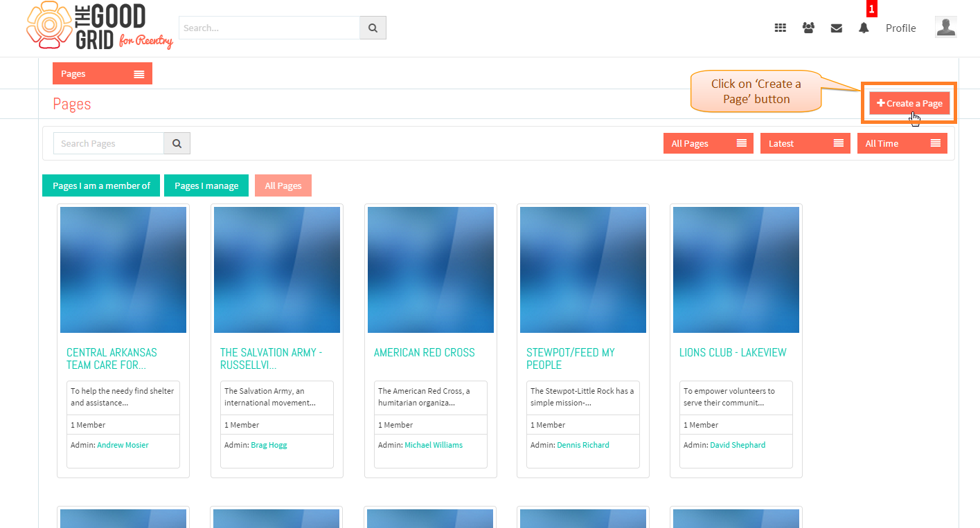This screenshot has width=980, height=528.
Task: Click the Create a Page button
Action: click(x=909, y=103)
